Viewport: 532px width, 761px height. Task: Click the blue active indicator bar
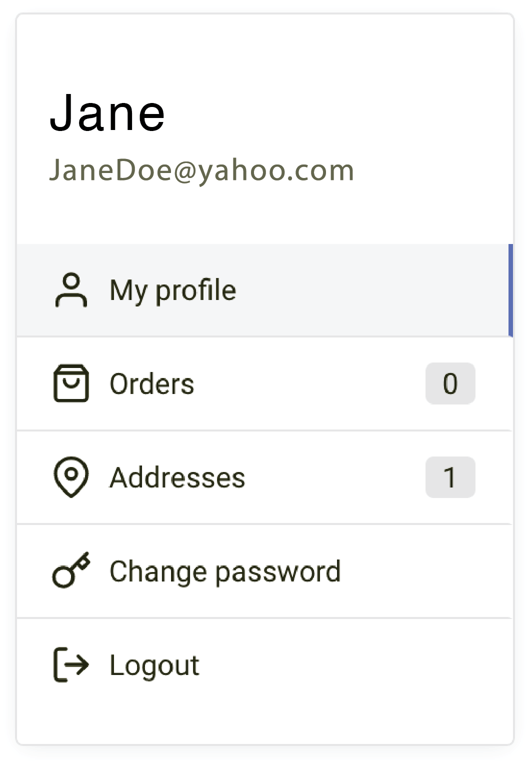pos(510,290)
